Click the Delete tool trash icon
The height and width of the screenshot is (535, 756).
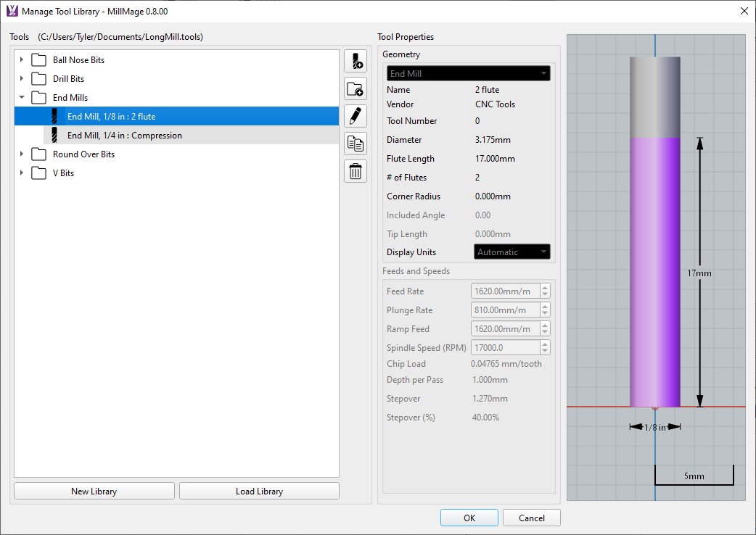(x=356, y=171)
